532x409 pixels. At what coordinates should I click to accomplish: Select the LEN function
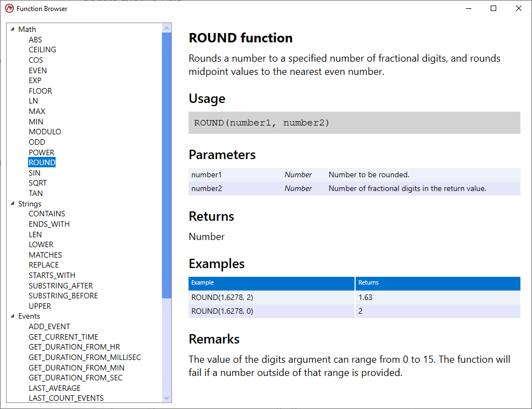point(35,235)
